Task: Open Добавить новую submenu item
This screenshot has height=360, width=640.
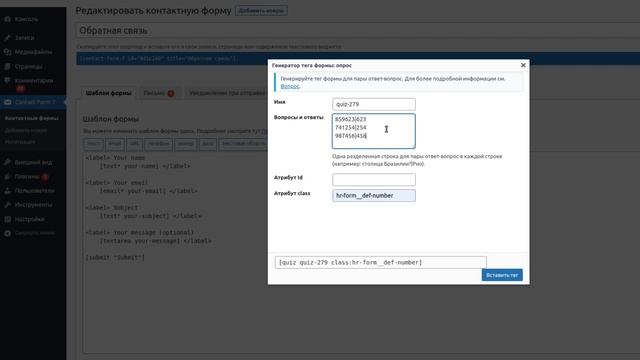Action: pyautogui.click(x=26, y=131)
